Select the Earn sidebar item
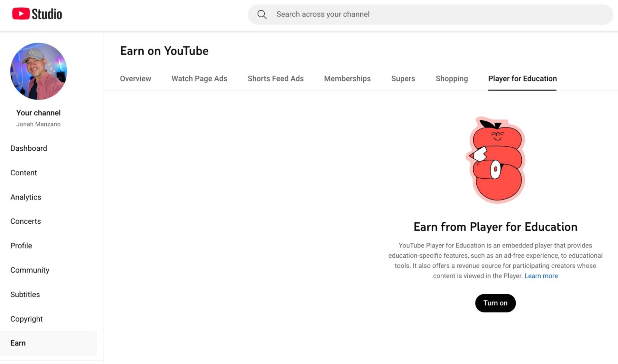Viewport: 618px width, 364px height. [18, 343]
